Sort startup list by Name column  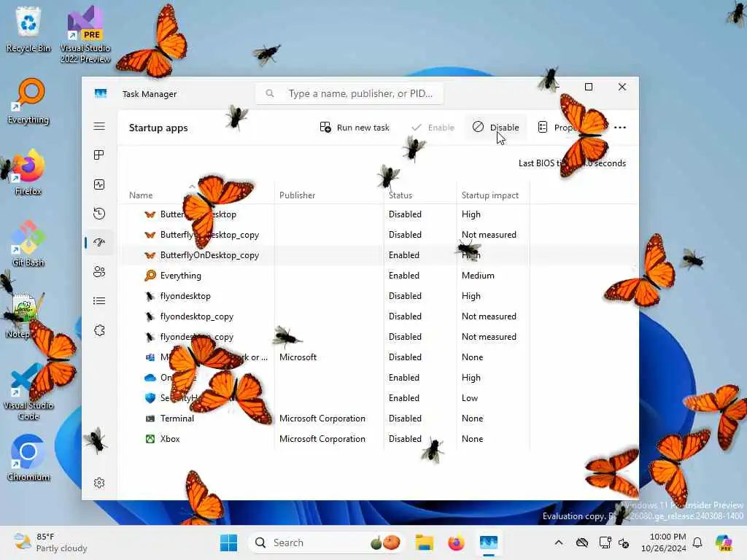click(141, 195)
